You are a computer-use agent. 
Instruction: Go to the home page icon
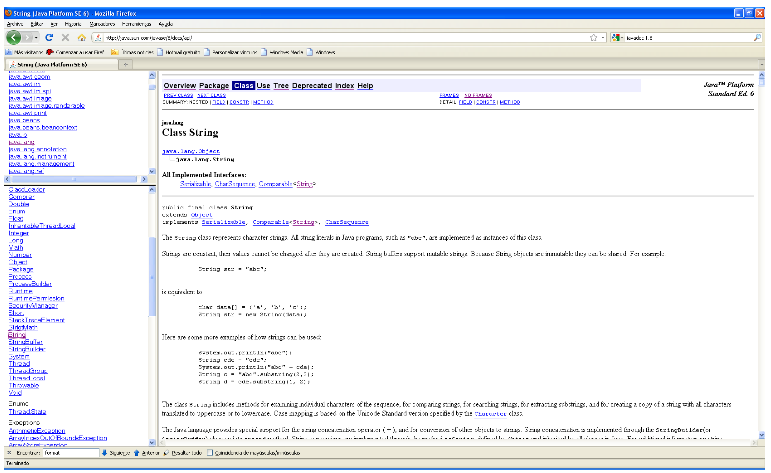(81, 37)
